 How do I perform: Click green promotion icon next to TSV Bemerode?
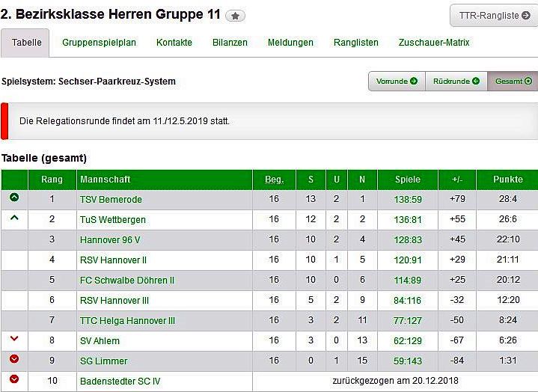pos(14,198)
